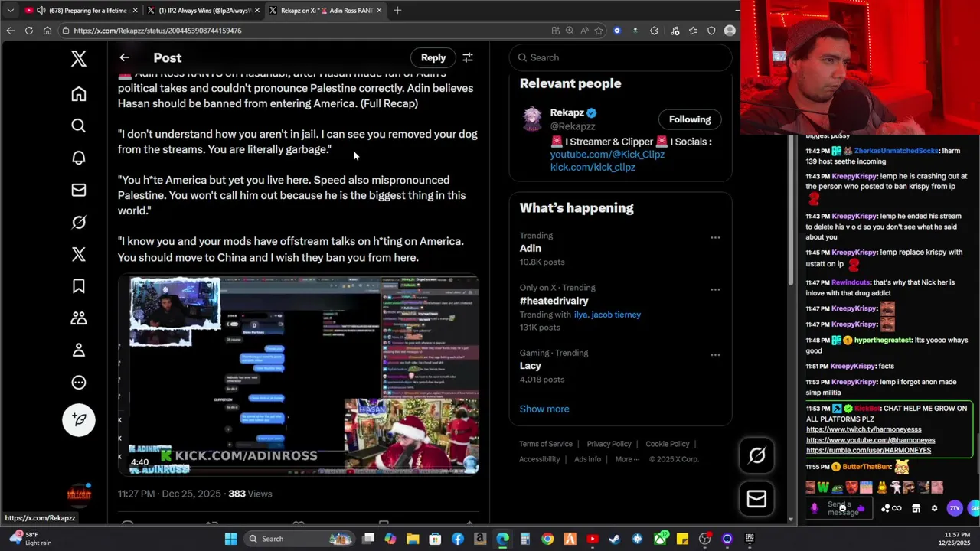Viewport: 980px width, 551px height.
Task: Open Explore search icon in X sidebar
Action: [x=79, y=126]
